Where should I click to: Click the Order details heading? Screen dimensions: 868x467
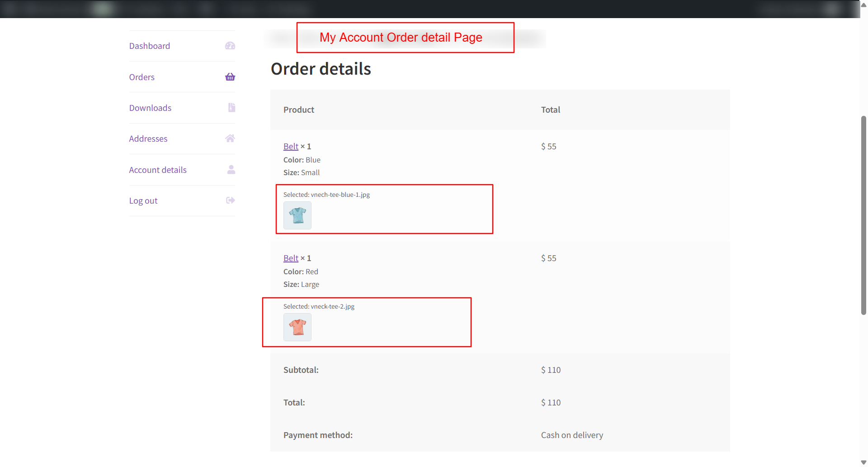[x=321, y=69]
